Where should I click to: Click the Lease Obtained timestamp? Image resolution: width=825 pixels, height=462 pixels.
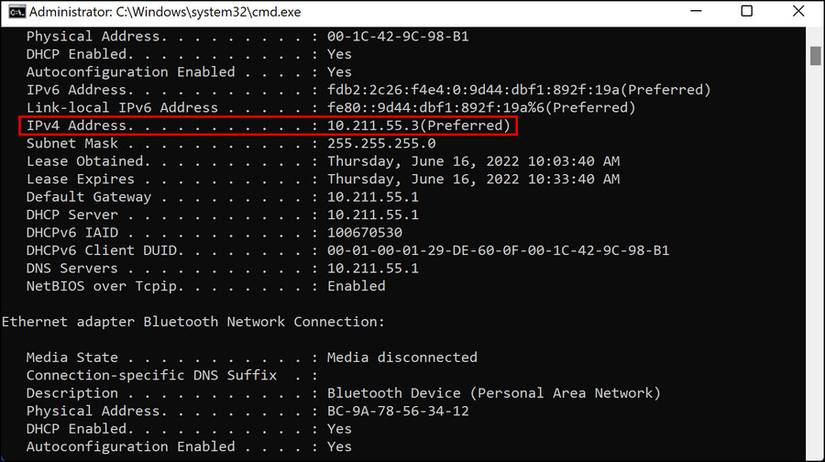point(473,161)
